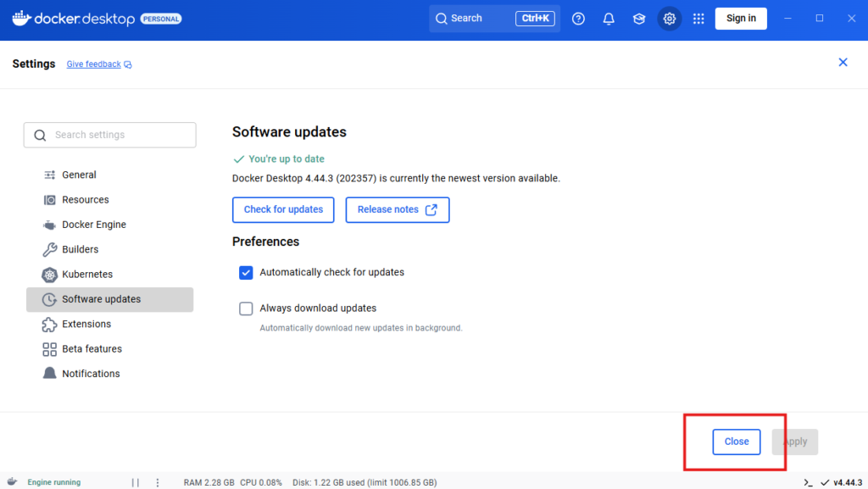Go to Resources settings
Screen dimensions: 868x489
pyautogui.click(x=109, y=200)
